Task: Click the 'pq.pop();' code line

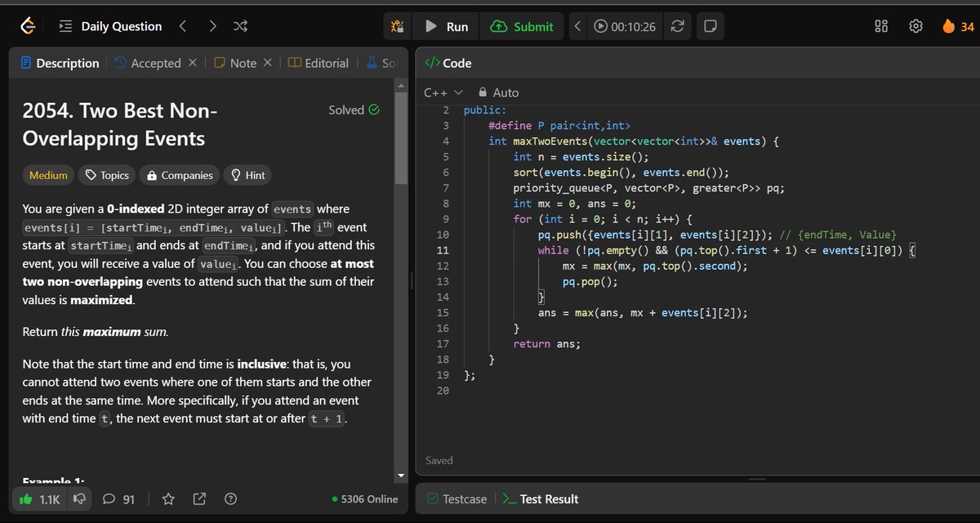Action: [x=590, y=281]
